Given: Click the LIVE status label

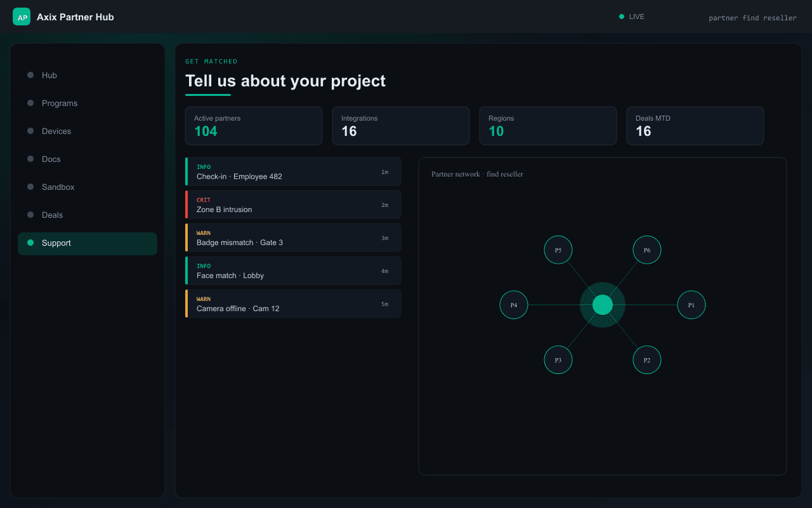Looking at the screenshot, I should tap(636, 17).
